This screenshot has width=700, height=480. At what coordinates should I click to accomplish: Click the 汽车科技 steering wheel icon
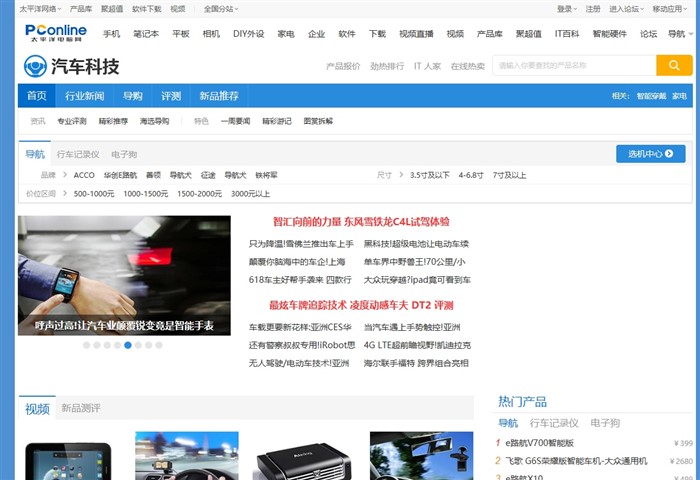(35, 66)
